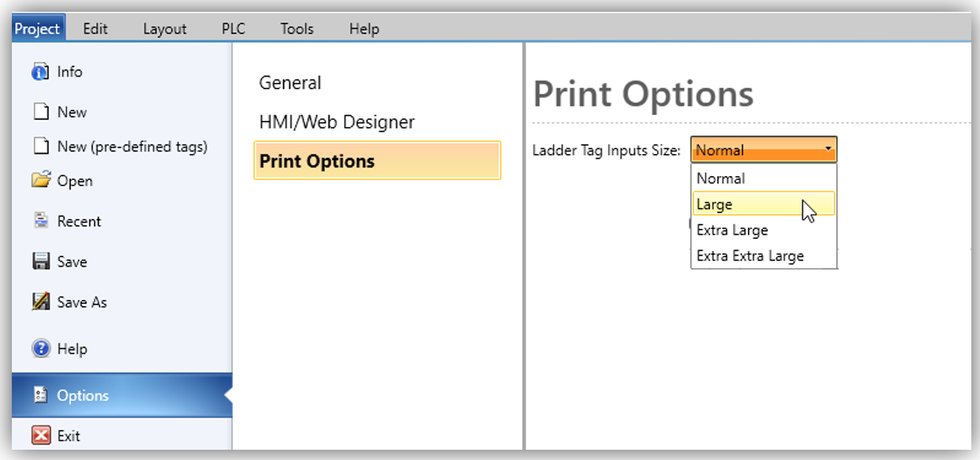Open the Help menu in menu bar

click(x=364, y=28)
